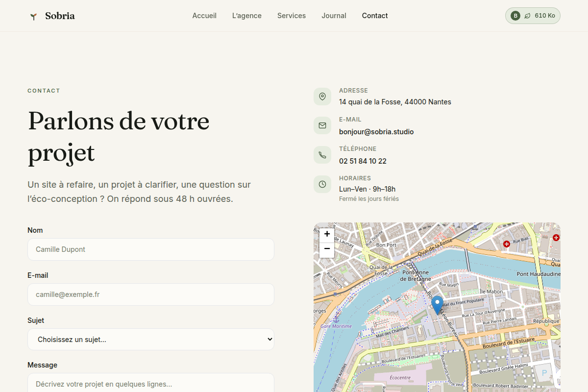Open the Sujet dropdown

tap(151, 339)
